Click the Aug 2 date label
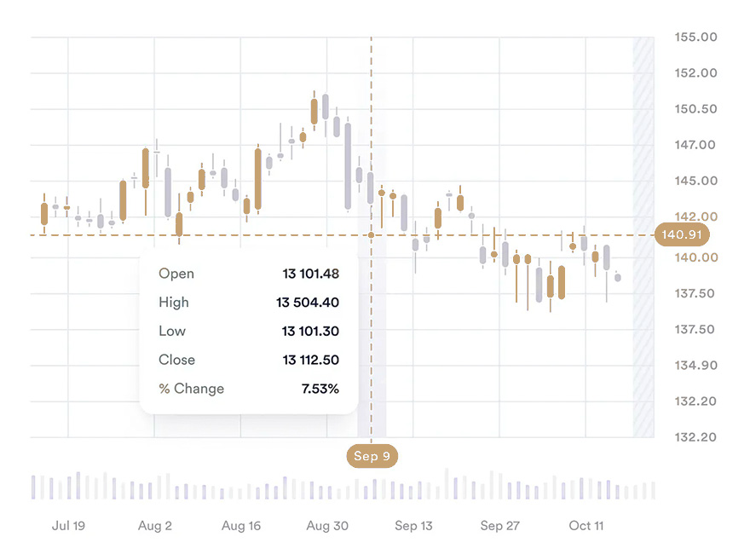This screenshot has width=750, height=560. pyautogui.click(x=155, y=526)
